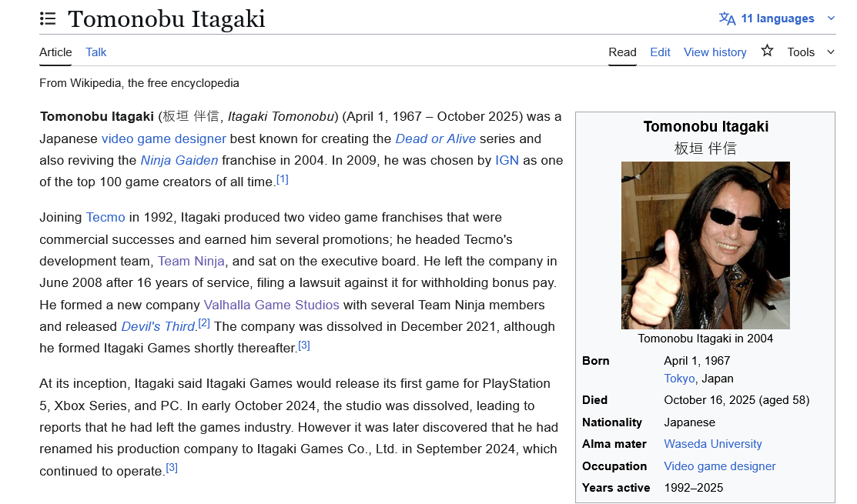Open the Waseda University link
857x504 pixels.
(x=713, y=444)
